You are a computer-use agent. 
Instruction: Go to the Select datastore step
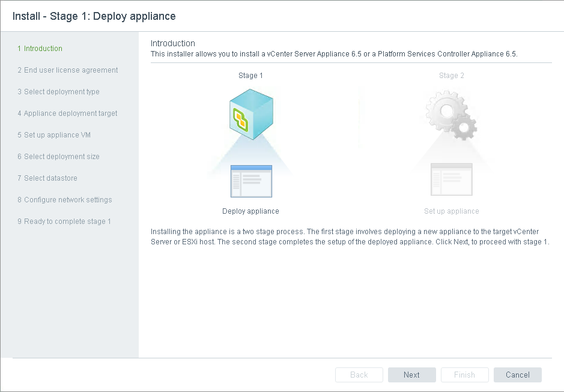pyautogui.click(x=47, y=178)
